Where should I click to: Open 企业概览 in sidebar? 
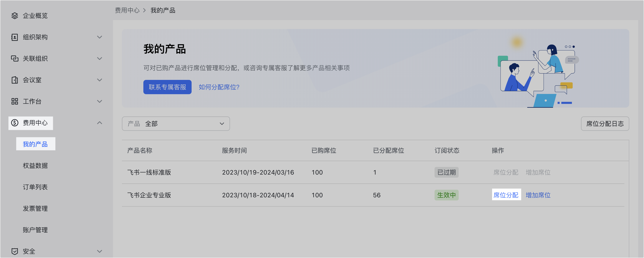tap(35, 16)
